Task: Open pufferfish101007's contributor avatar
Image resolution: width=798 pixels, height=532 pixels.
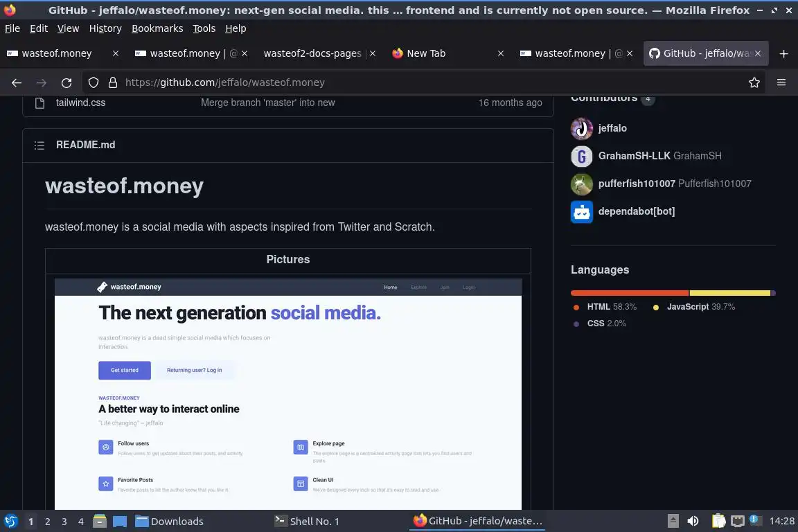Action: click(x=582, y=184)
